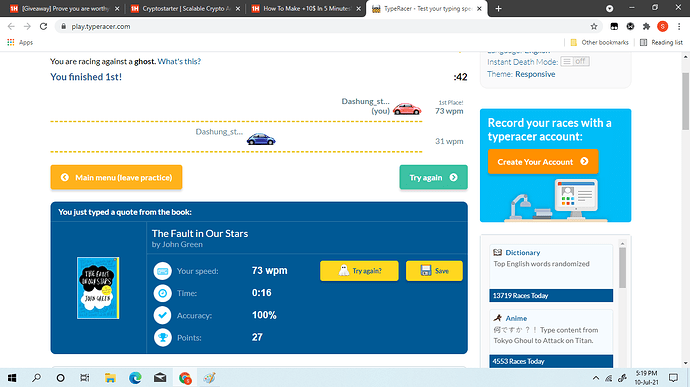Open a new browser tab
Image resolution: width=690 pixels, height=387 pixels.
[x=498, y=8]
